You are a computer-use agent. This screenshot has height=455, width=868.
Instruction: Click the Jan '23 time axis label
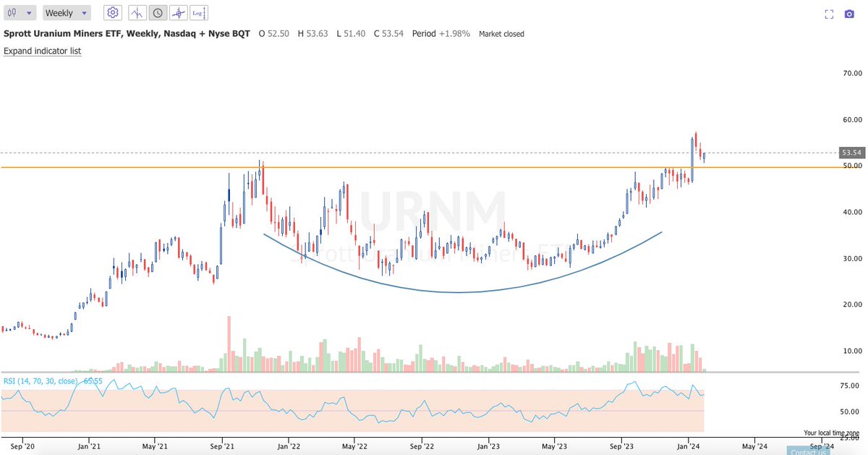(488, 447)
